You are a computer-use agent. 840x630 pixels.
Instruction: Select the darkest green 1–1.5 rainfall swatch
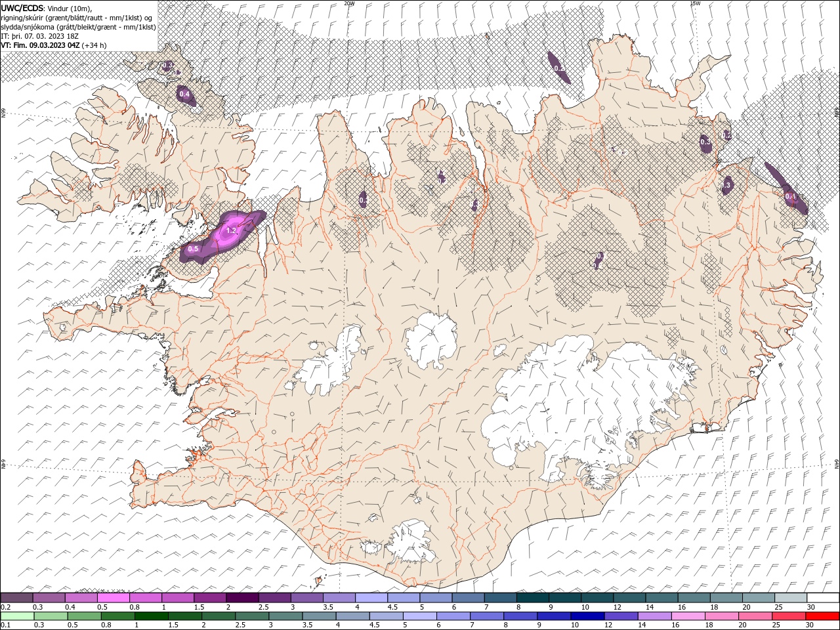tap(152, 616)
